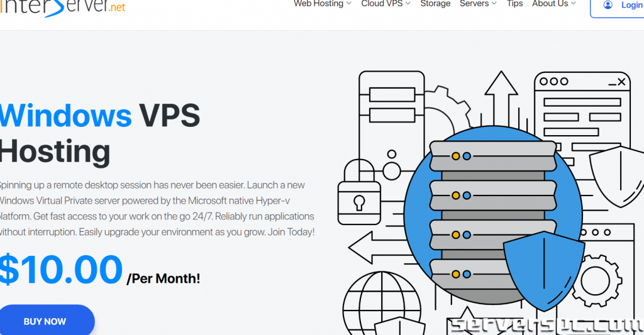Click the $10.00 price text

point(61,270)
